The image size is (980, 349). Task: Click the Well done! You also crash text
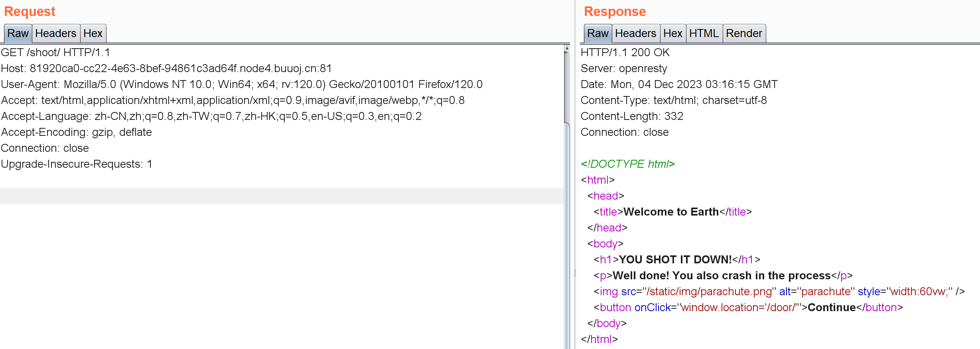pos(722,276)
